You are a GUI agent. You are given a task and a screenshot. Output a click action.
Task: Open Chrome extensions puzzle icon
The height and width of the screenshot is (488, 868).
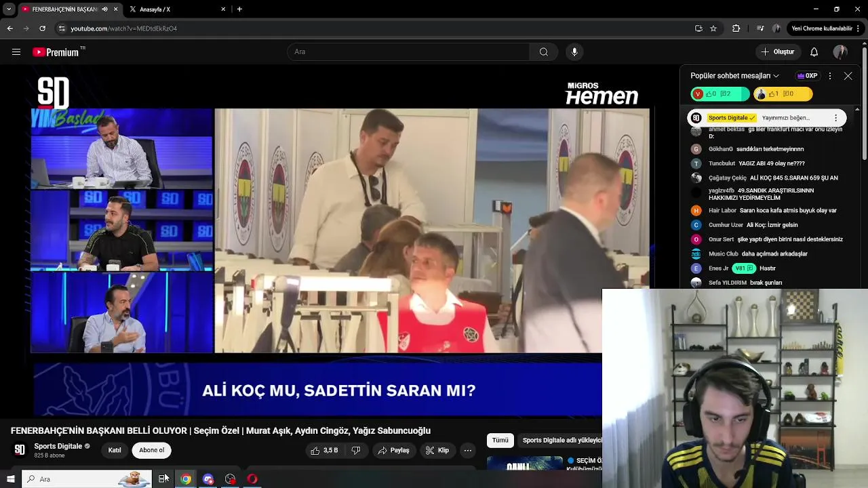point(736,28)
